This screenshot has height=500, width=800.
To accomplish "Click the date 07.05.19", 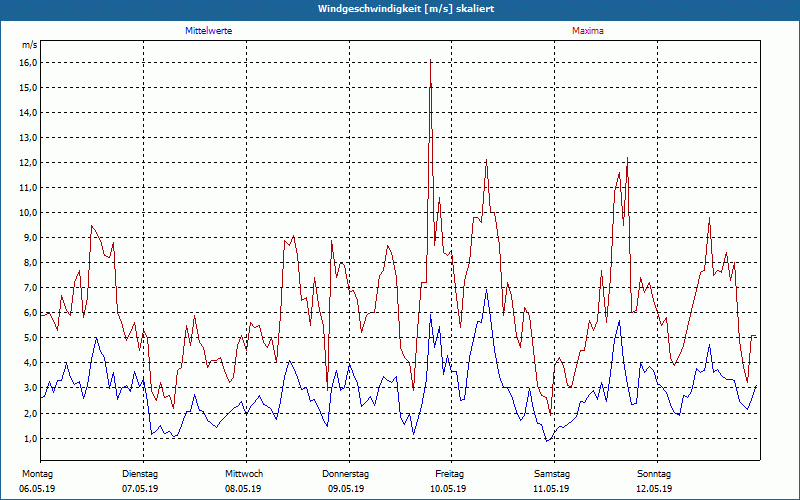I will click(140, 489).
